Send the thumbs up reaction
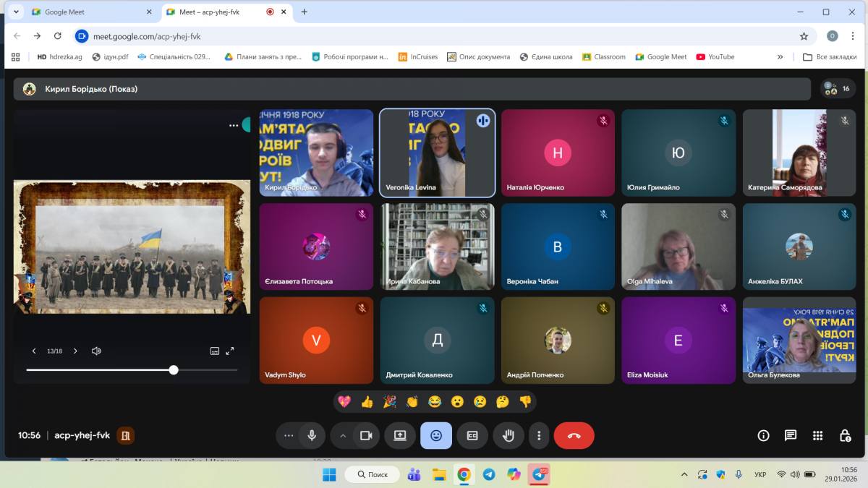Image resolution: width=868 pixels, height=488 pixels. tap(367, 401)
